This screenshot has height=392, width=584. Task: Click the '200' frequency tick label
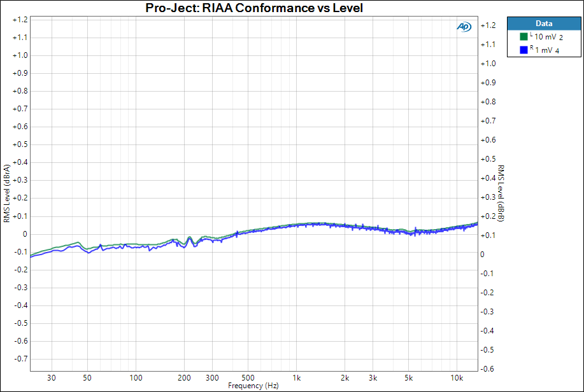coord(184,378)
